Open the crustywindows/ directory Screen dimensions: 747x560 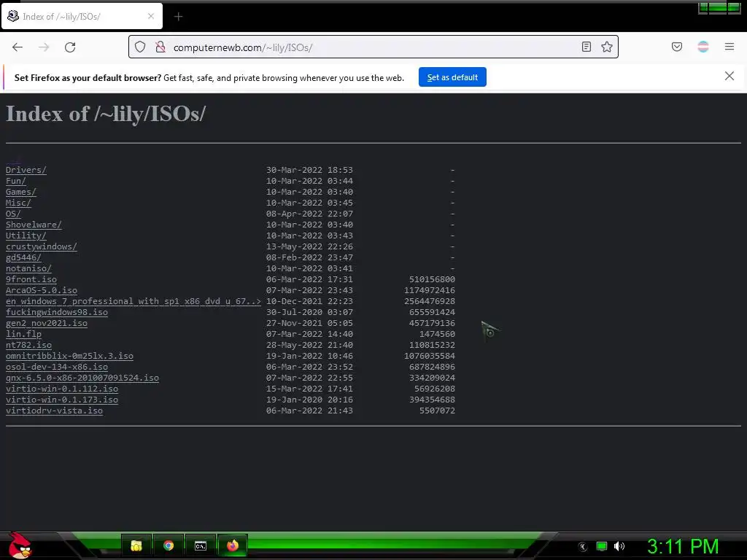pyautogui.click(x=42, y=246)
